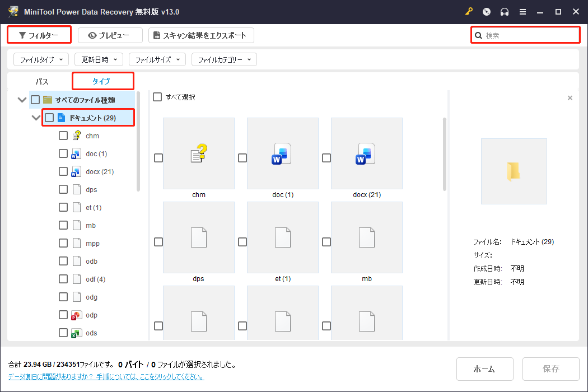Image resolution: width=588 pixels, height=392 pixels.
Task: Open the 更新日時 dropdown
Action: (x=99, y=59)
